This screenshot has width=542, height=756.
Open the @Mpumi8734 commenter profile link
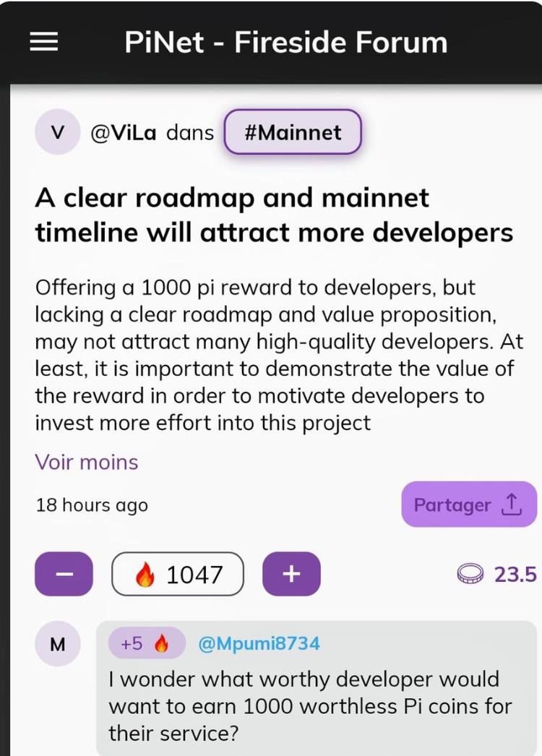pos(259,644)
